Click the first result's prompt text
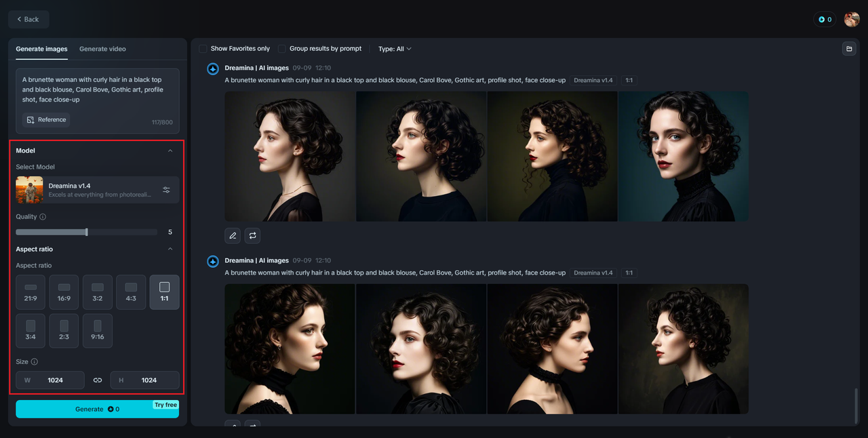Screen dimensions: 868x438 395,80
